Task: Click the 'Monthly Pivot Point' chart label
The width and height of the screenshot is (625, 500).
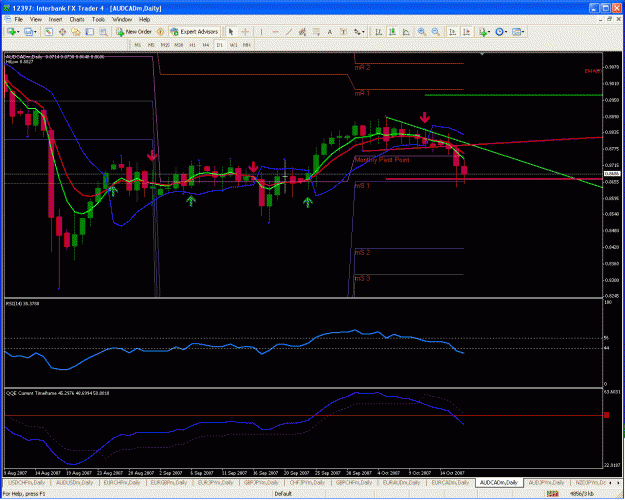Action: coord(381,160)
